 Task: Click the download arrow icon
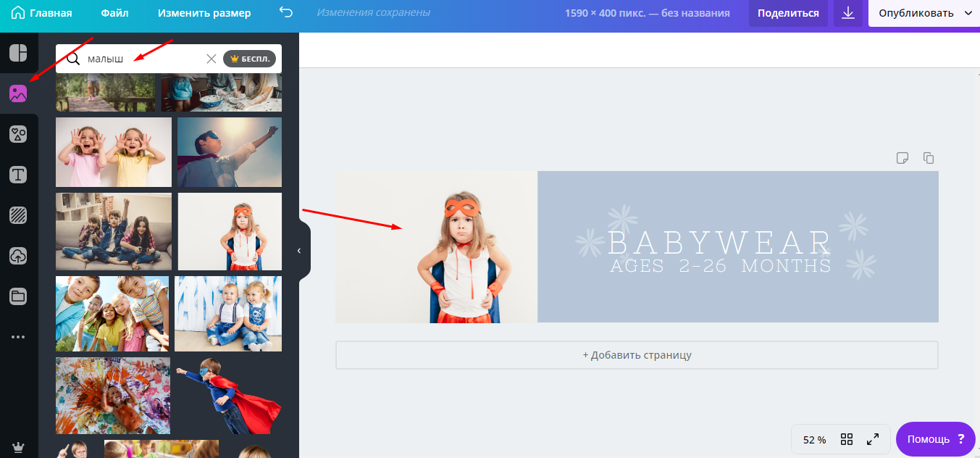click(x=848, y=13)
